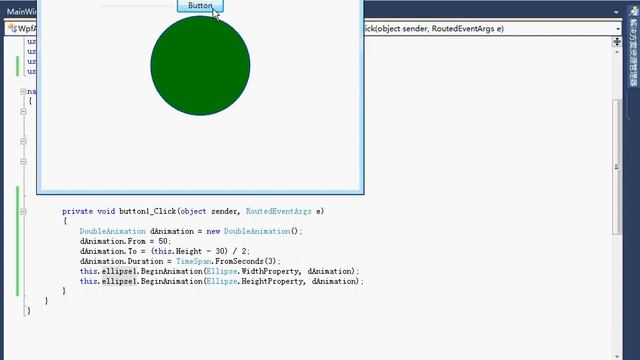640x360 pixels.
Task: Click on Ellipse.WidthProperty in the code
Action: [253, 271]
